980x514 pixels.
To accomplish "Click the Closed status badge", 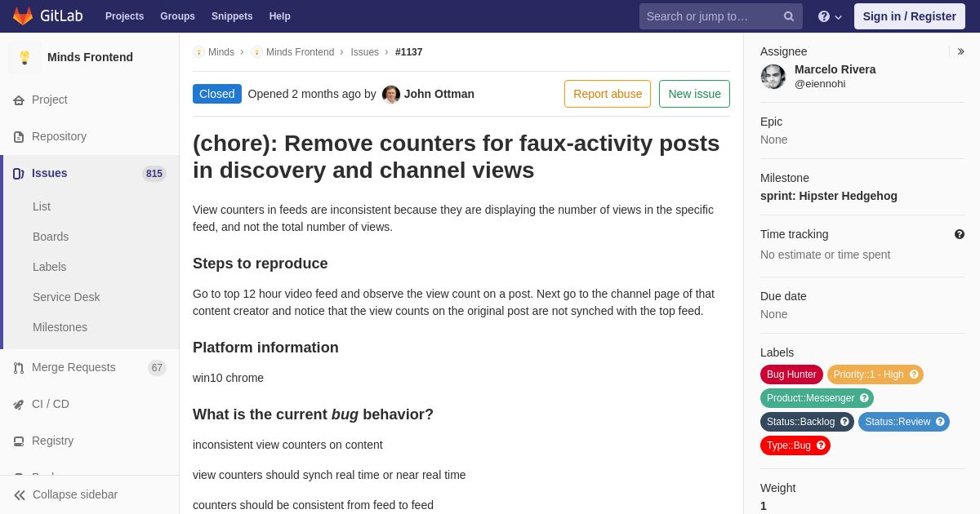I will (x=217, y=94).
